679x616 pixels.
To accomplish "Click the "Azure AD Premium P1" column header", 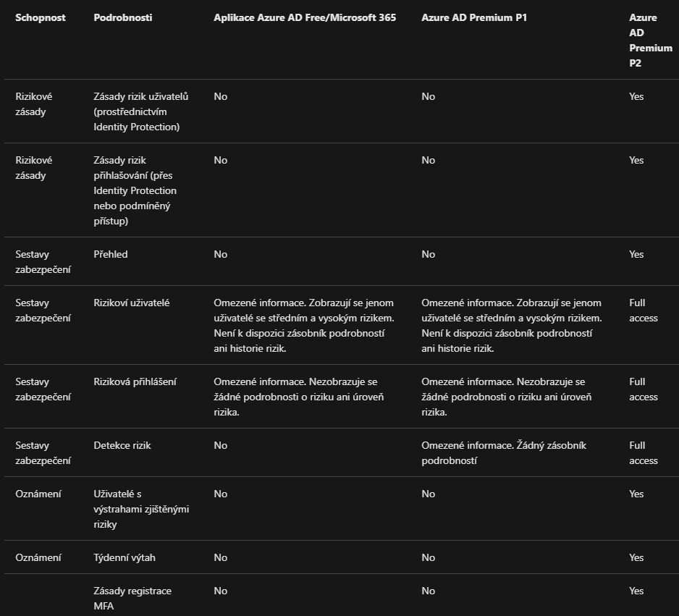I will [474, 17].
